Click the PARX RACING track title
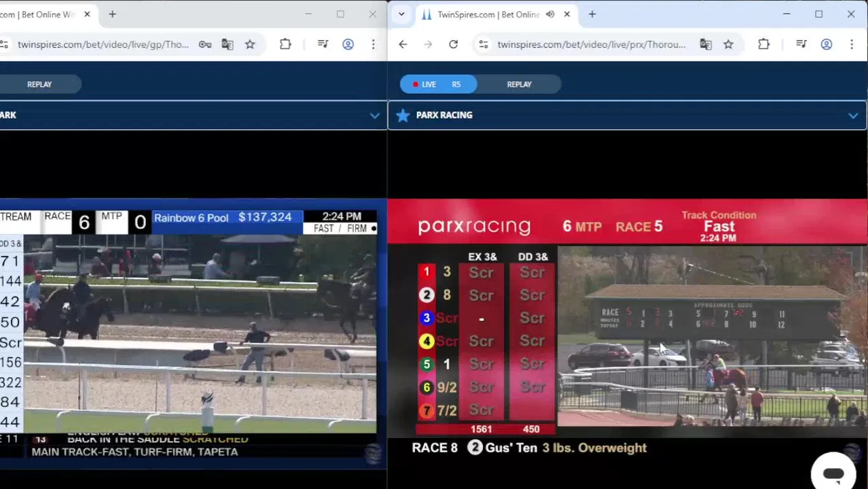Screen dimensions: 868x489 click(x=444, y=115)
